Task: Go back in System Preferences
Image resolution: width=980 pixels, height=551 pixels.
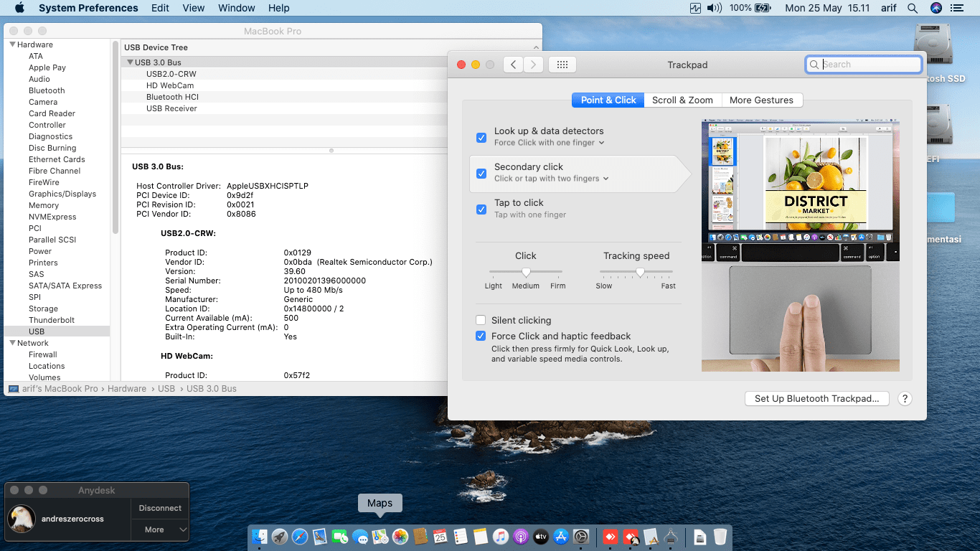Action: pyautogui.click(x=513, y=65)
